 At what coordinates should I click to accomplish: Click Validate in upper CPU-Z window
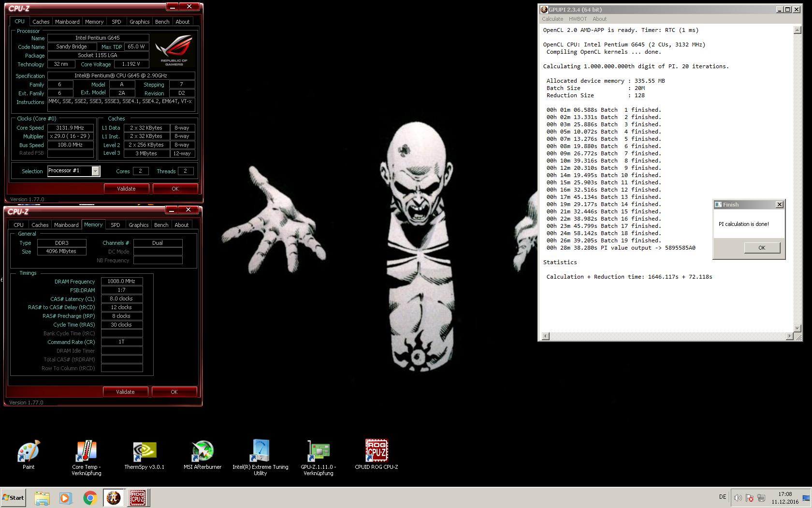click(126, 189)
